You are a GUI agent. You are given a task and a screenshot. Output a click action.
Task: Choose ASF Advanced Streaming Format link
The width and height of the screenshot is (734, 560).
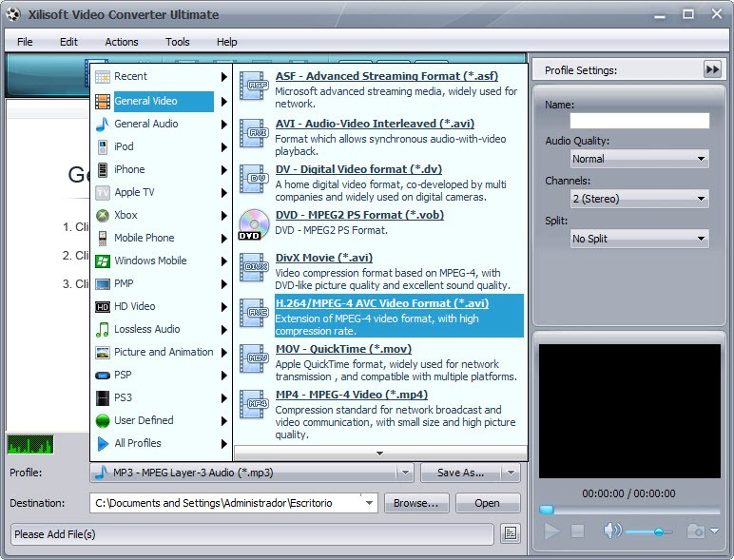(387, 76)
